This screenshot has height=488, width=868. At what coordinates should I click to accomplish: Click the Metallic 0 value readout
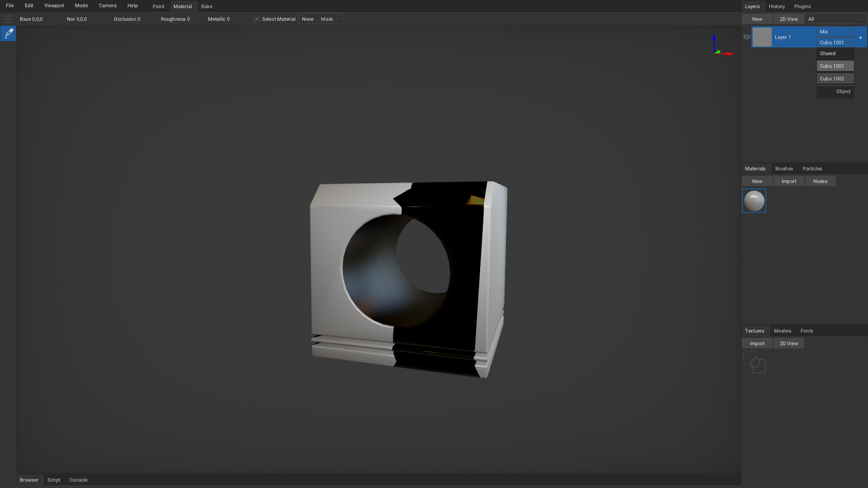pyautogui.click(x=219, y=19)
